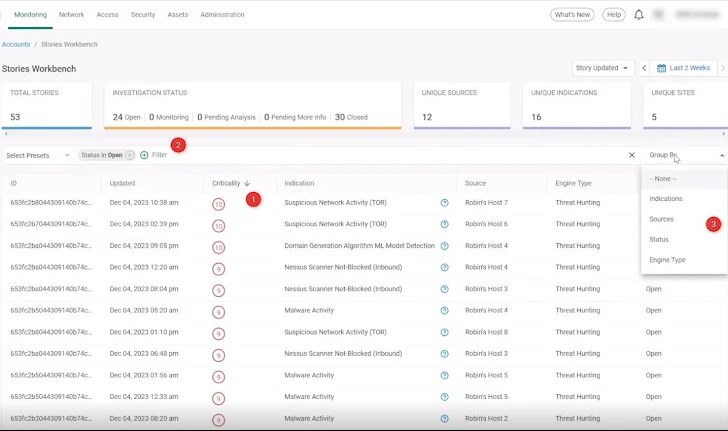This screenshot has width=728, height=431.
Task: Switch to the Security tab
Action: click(x=142, y=15)
